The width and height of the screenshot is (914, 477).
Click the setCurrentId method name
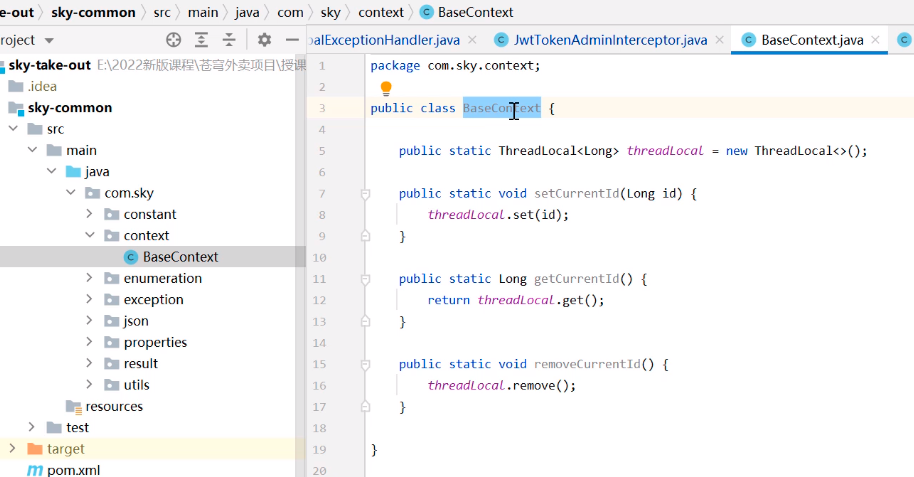[576, 194]
